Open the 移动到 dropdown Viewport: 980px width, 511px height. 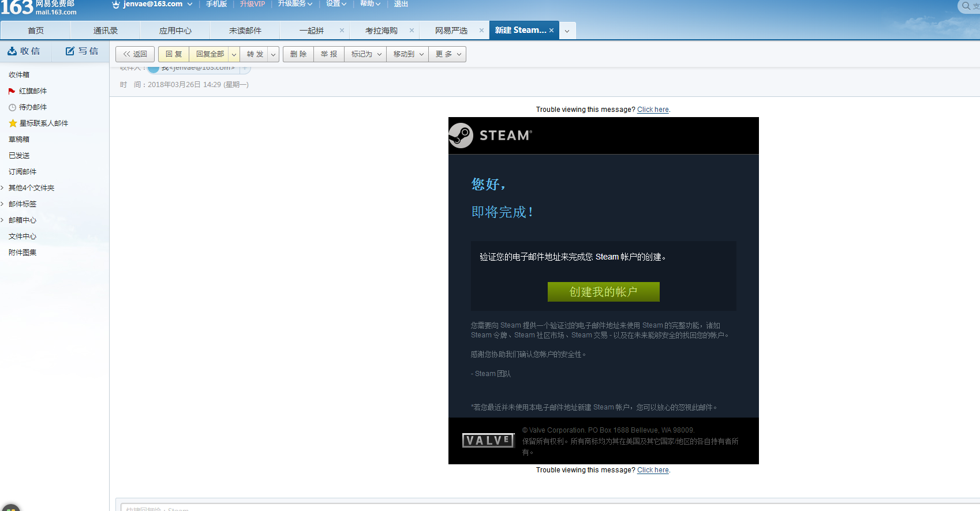coord(407,54)
